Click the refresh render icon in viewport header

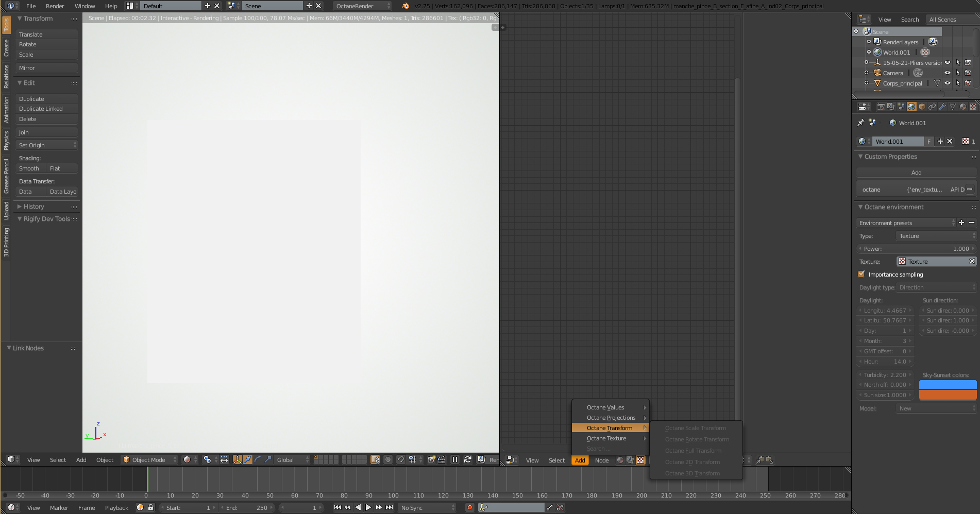click(x=467, y=459)
